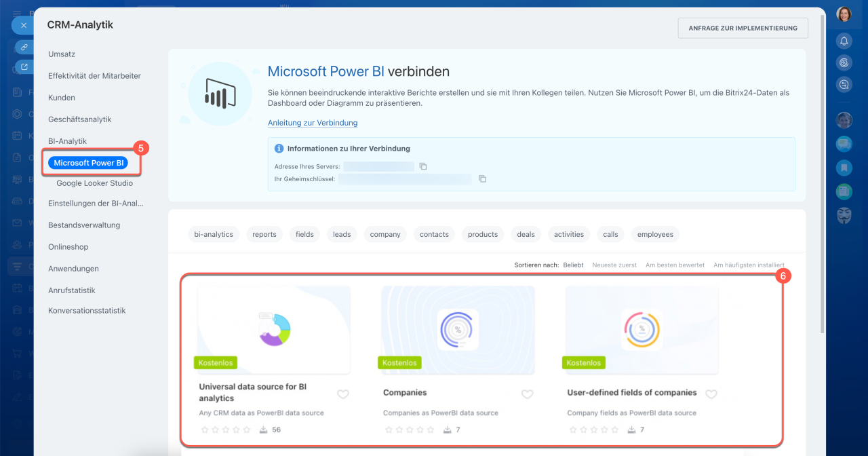Filter by bi-analytics tag

(x=214, y=234)
